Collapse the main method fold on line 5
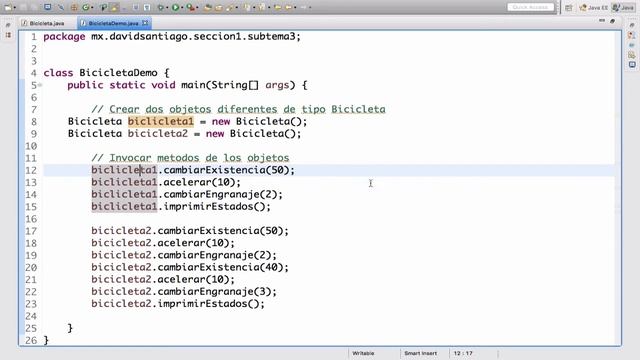Viewport: 640px width, 360px height. (x=40, y=85)
